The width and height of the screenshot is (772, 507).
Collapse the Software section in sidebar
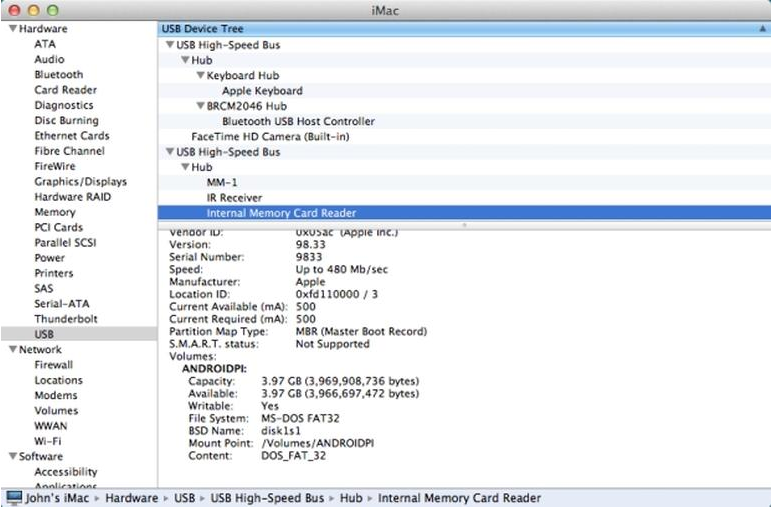13,456
